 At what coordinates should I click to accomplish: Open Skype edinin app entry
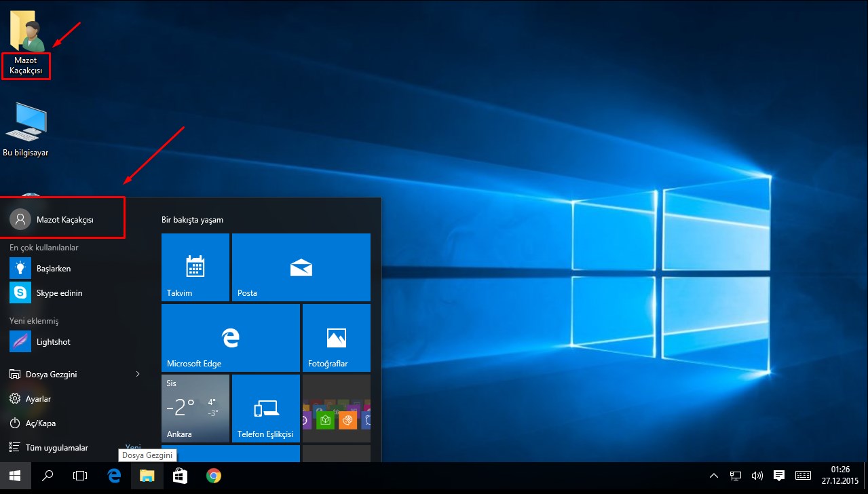(59, 293)
